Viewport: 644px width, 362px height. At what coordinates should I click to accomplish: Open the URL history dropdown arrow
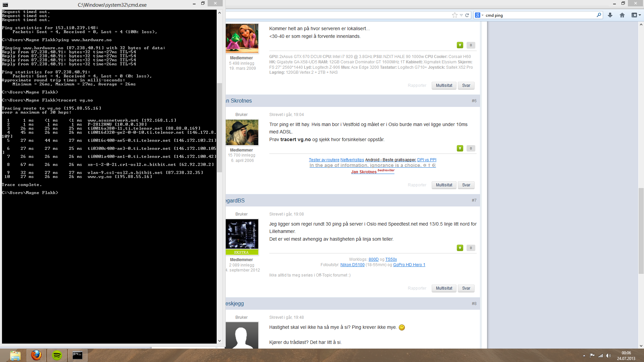click(x=461, y=15)
